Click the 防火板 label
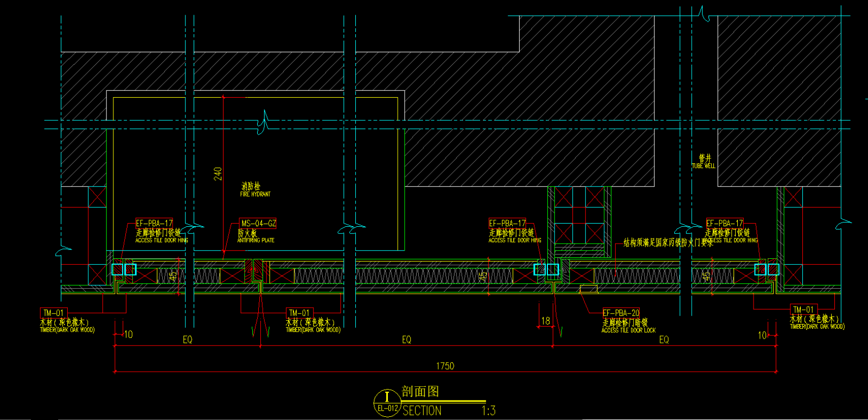The width and height of the screenshot is (868, 420). click(x=247, y=232)
